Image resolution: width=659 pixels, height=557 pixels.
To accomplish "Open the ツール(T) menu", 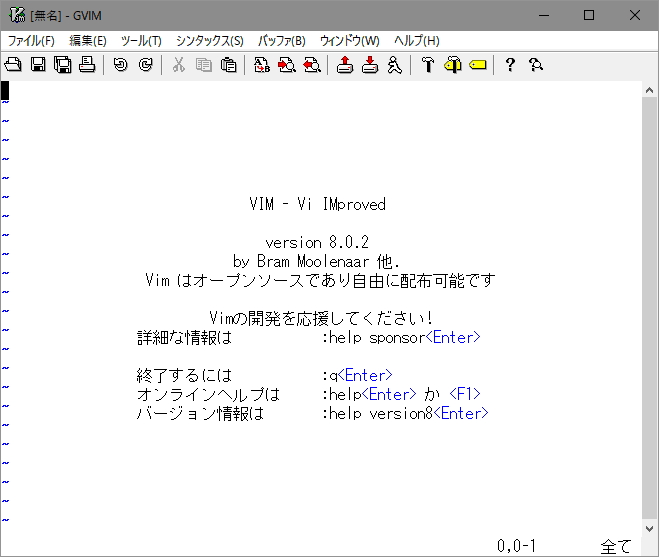I will [x=141, y=41].
